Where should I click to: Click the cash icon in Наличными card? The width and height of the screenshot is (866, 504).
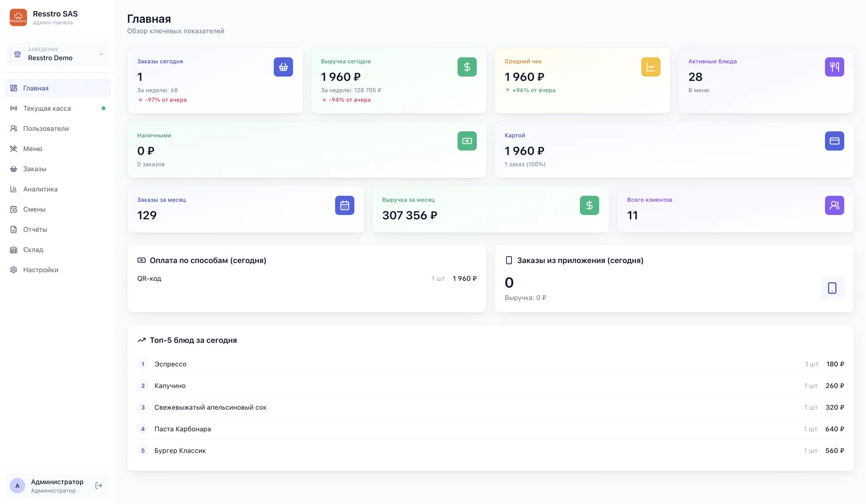pyautogui.click(x=467, y=141)
